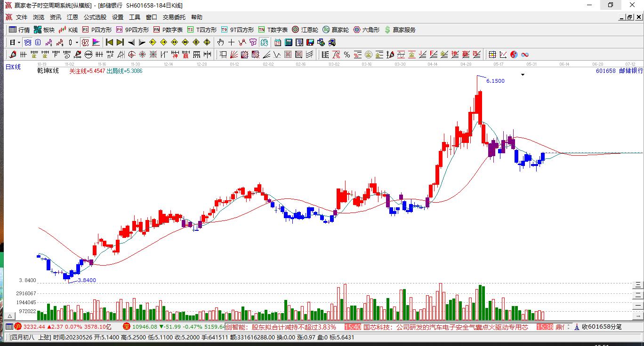The height and width of the screenshot is (346, 644).
Task: Open the 公式选股 menu
Action: click(95, 17)
